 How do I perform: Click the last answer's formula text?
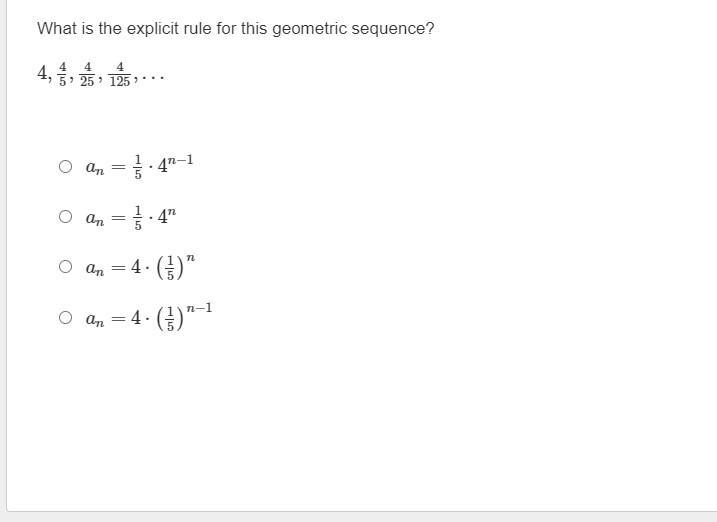click(148, 317)
